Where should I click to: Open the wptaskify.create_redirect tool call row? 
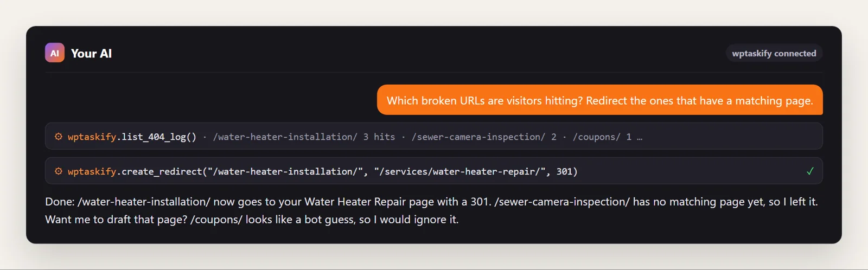point(434,171)
